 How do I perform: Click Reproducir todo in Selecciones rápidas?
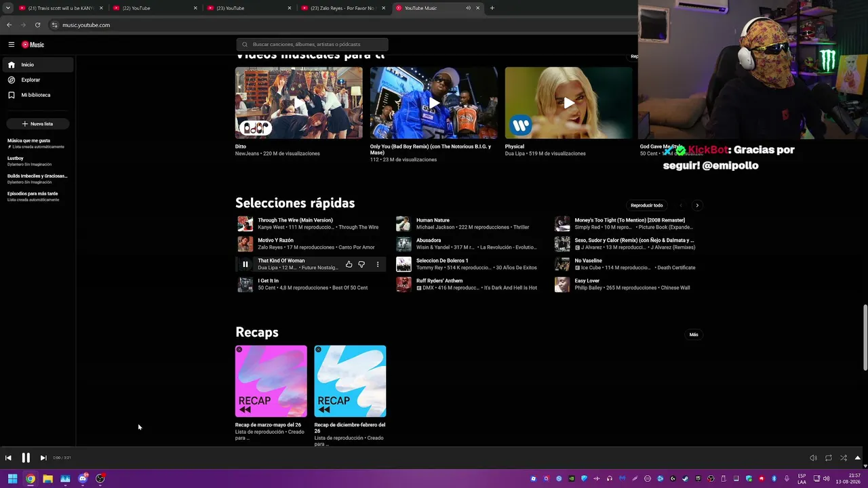pyautogui.click(x=647, y=205)
